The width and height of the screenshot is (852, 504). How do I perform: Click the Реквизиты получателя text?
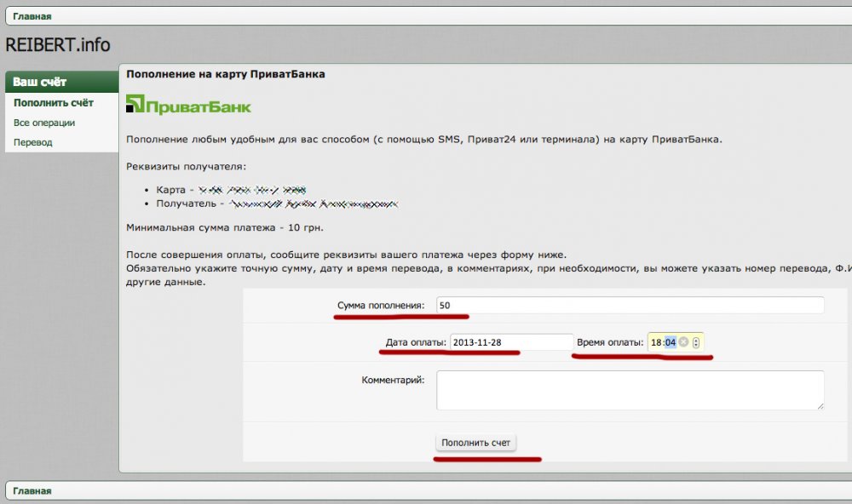click(186, 166)
